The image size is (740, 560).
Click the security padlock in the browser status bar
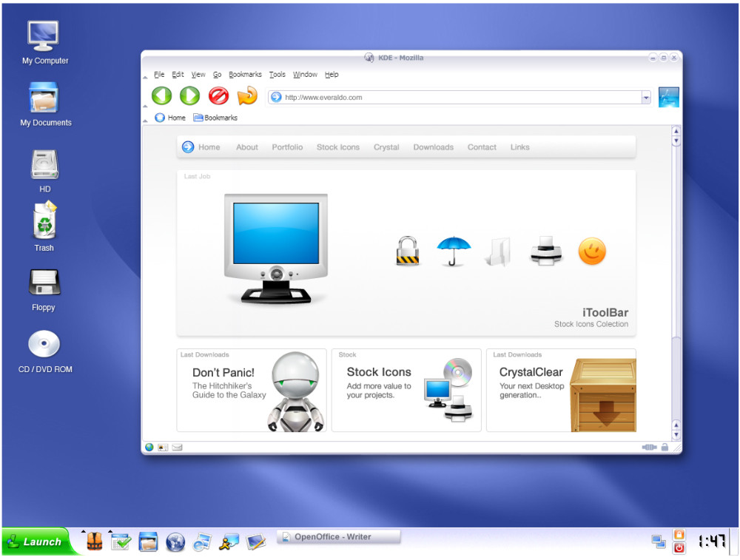click(665, 447)
